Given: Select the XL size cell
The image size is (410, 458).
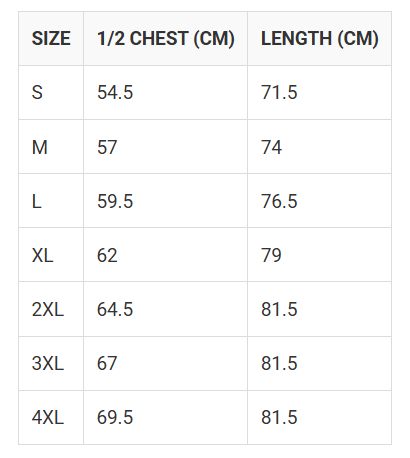Looking at the screenshot, I should [51, 255].
